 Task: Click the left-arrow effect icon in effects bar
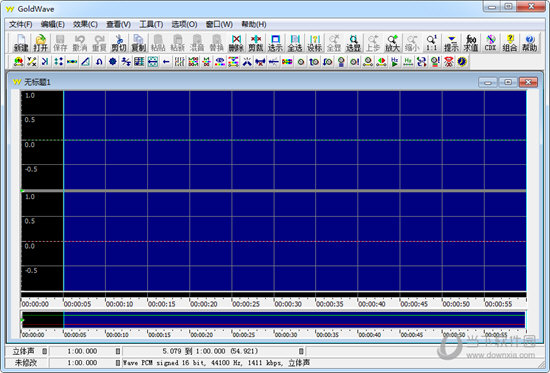pyautogui.click(x=166, y=62)
